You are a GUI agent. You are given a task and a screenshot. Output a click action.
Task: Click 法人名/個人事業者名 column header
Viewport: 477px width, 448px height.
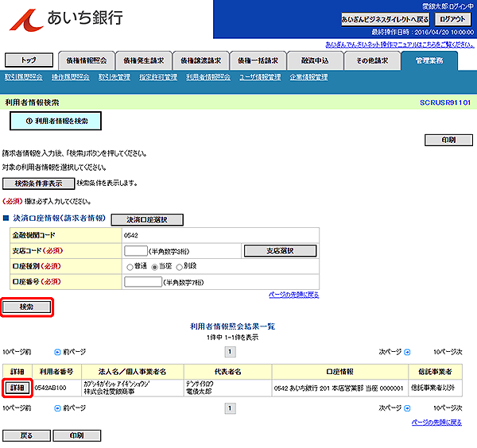click(x=132, y=372)
